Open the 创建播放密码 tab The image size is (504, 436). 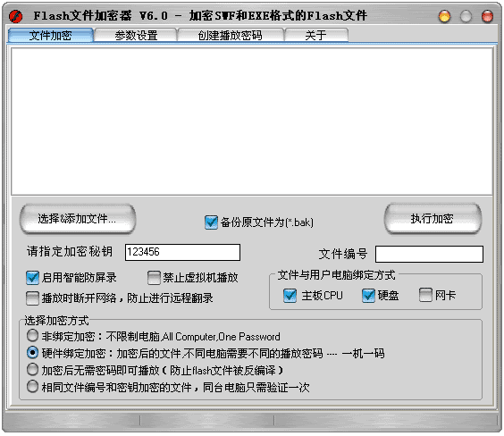pyautogui.click(x=231, y=35)
